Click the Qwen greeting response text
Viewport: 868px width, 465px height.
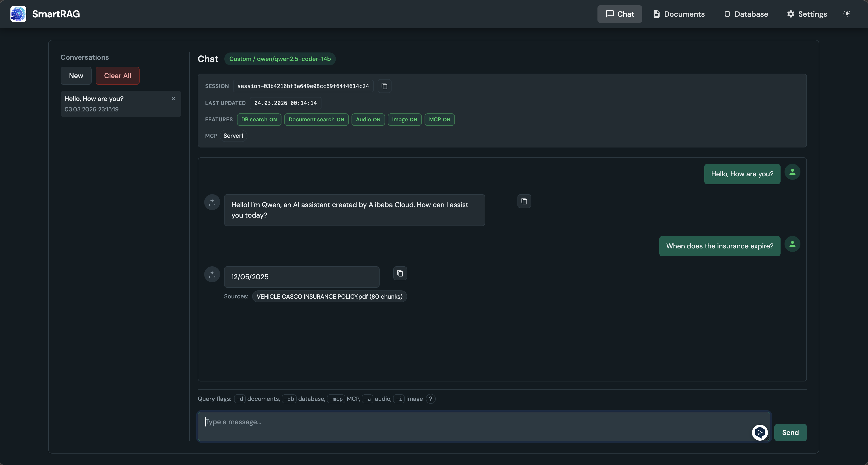click(x=350, y=210)
